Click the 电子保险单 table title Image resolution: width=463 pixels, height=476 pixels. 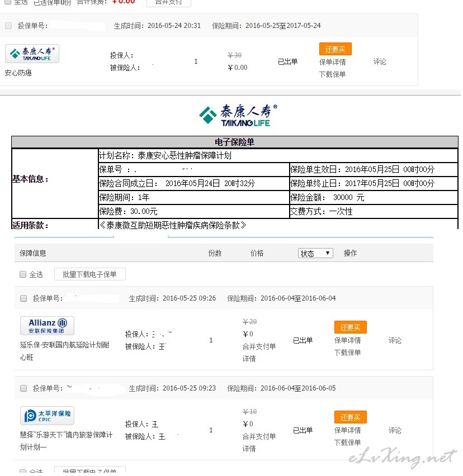click(x=234, y=142)
